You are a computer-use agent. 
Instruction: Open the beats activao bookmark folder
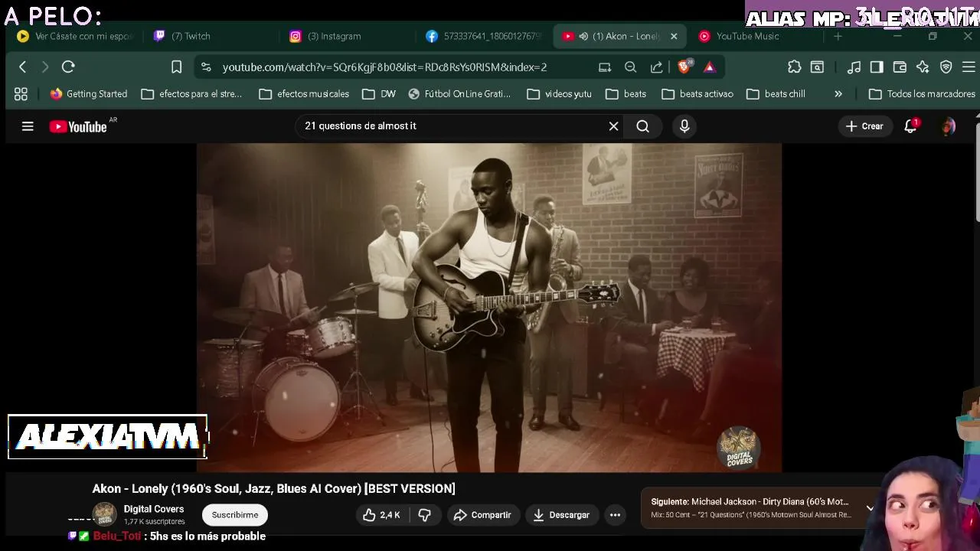(697, 94)
